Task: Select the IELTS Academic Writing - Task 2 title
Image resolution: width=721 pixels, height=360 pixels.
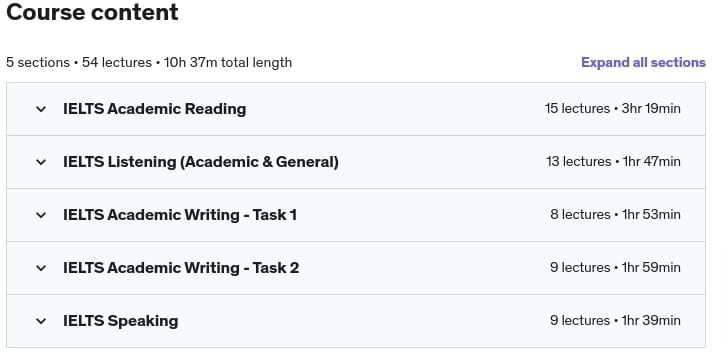Action: point(181,268)
